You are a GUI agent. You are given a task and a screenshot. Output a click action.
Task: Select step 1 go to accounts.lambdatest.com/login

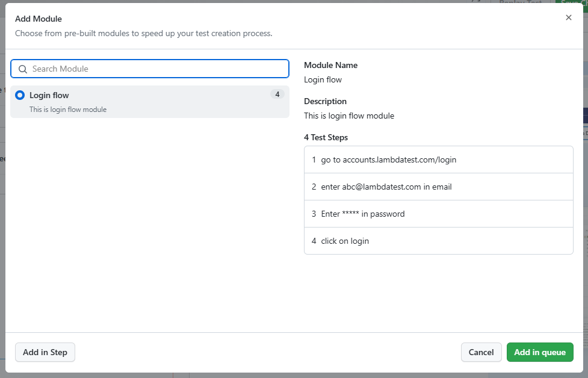(438, 160)
